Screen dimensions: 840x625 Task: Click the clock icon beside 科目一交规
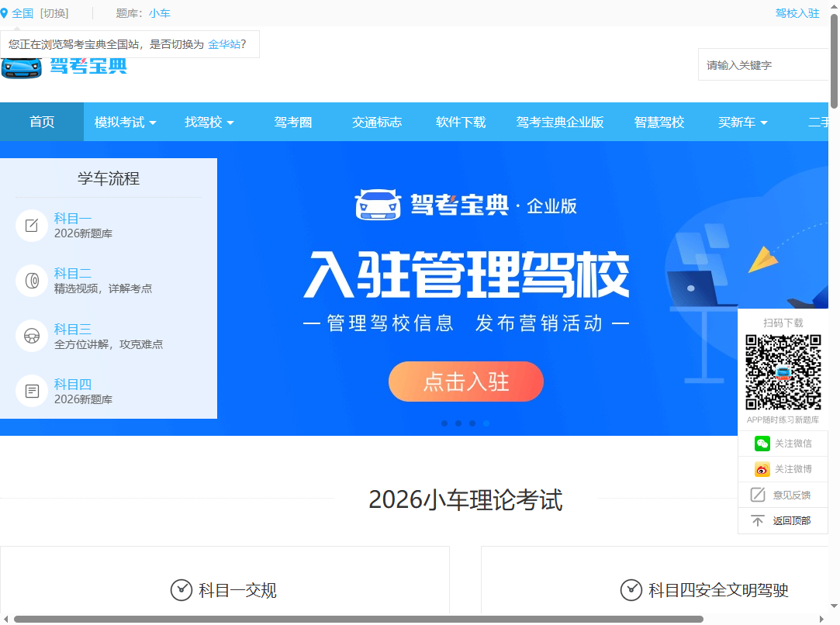pyautogui.click(x=181, y=590)
